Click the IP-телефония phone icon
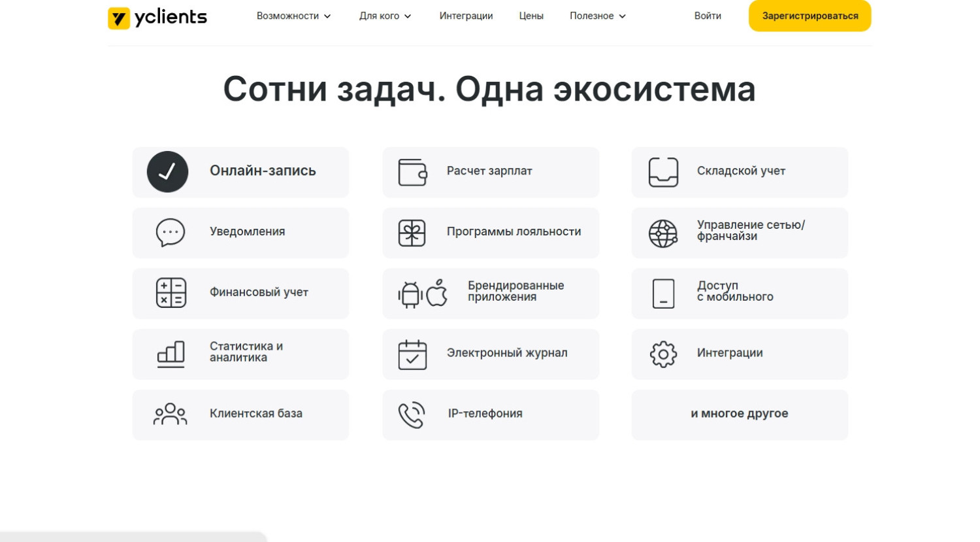 click(412, 415)
